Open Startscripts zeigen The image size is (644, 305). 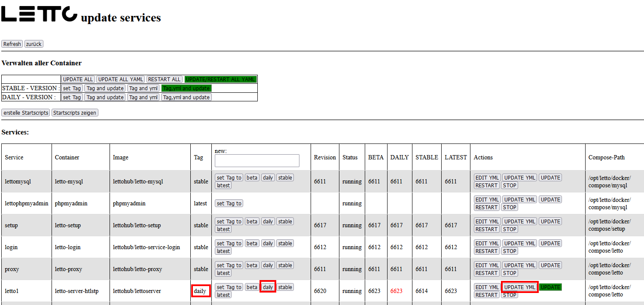(75, 113)
